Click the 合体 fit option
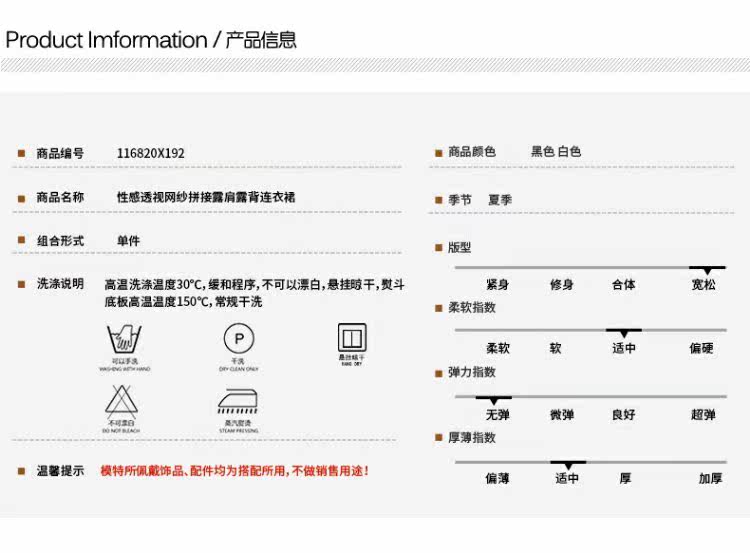Image resolution: width=750 pixels, height=553 pixels. point(624,285)
